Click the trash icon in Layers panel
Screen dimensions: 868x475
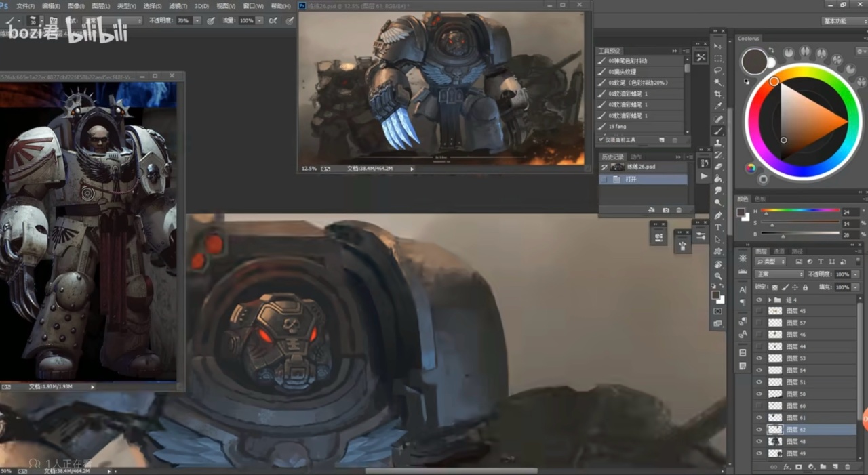point(848,467)
